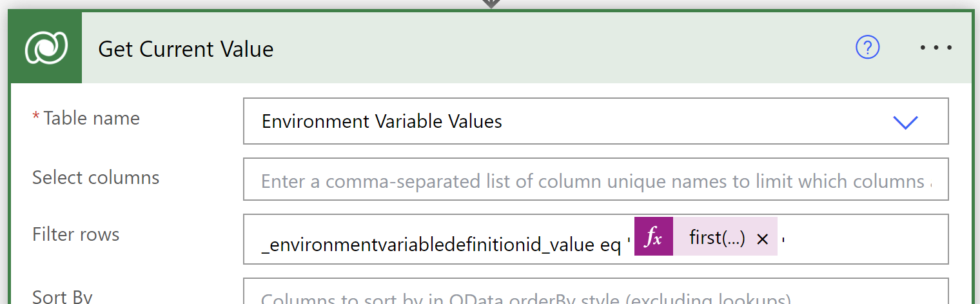980x304 pixels.
Task: Click the Environment Variable Values table selection
Action: pyautogui.click(x=382, y=121)
